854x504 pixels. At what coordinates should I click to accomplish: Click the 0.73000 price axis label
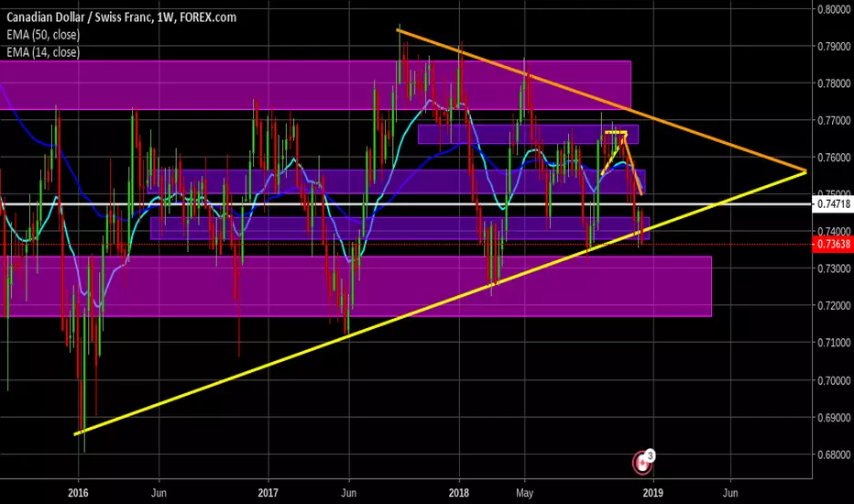point(833,268)
